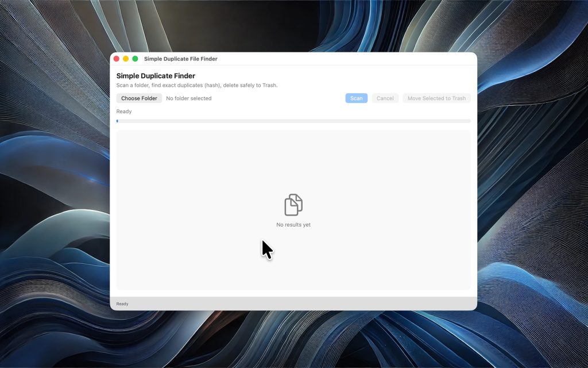Click the "No results yet" text
Viewport: 588px width, 368px height.
(293, 225)
